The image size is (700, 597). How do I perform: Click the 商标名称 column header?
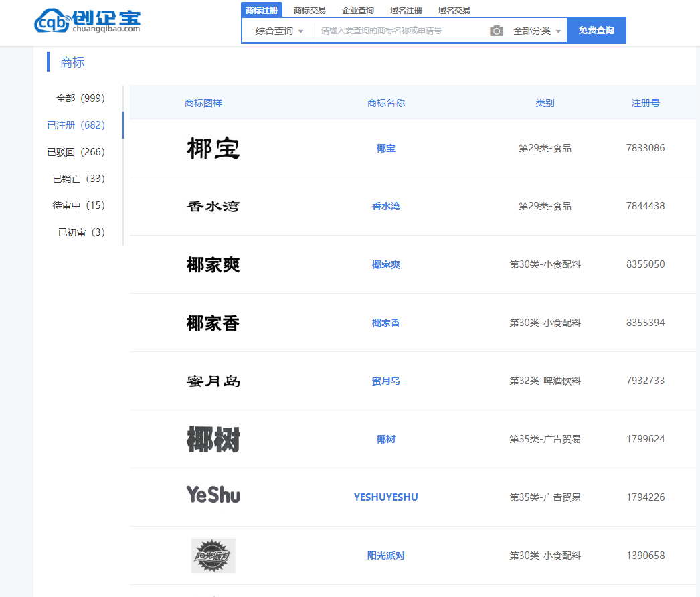386,103
